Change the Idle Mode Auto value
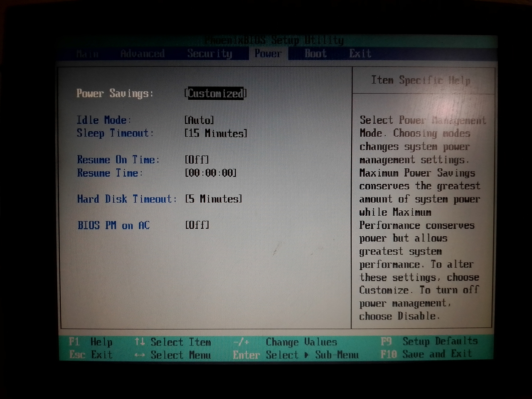The width and height of the screenshot is (532, 399). [199, 120]
